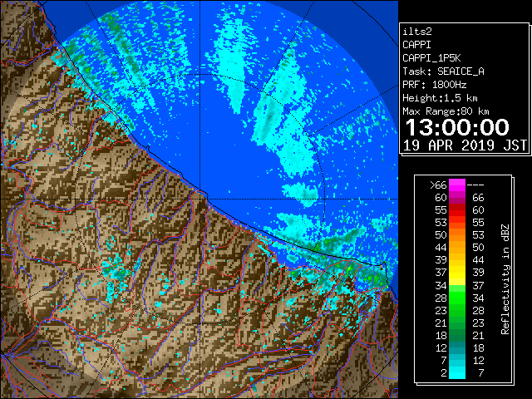532x399 pixels.
Task: Click the yellow 37-39 dBZ legend swatch
Action: tap(457, 273)
